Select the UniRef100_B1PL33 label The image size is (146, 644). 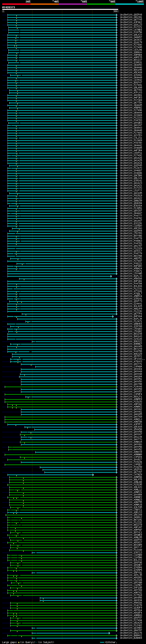point(131,276)
